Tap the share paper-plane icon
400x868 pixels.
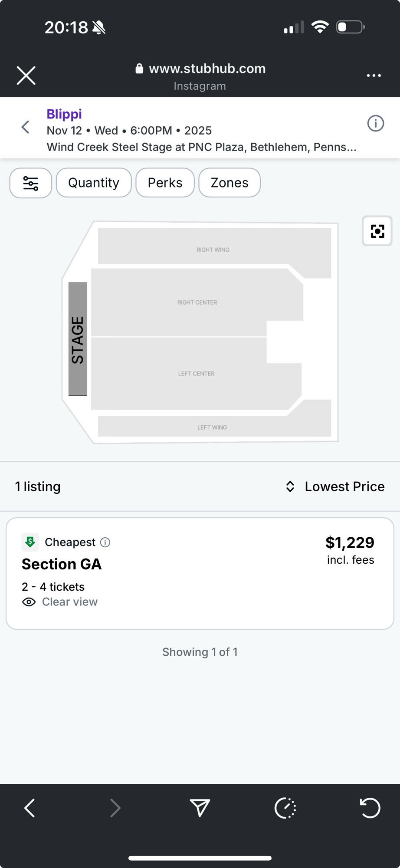tap(200, 808)
